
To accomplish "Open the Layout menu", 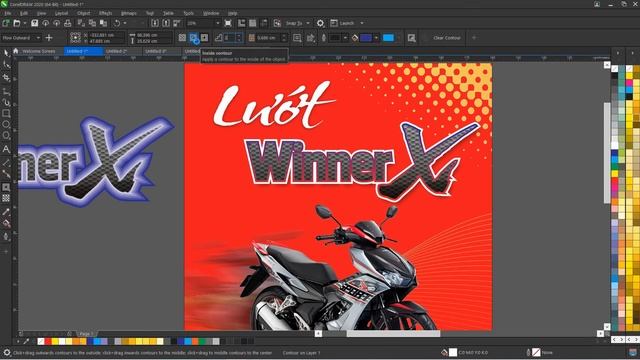I will click(61, 13).
